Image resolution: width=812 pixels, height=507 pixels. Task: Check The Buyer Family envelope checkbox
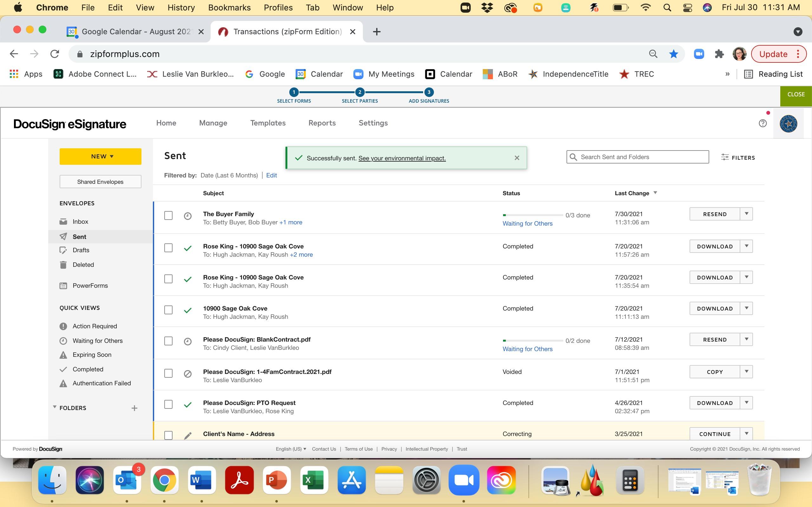(x=168, y=215)
